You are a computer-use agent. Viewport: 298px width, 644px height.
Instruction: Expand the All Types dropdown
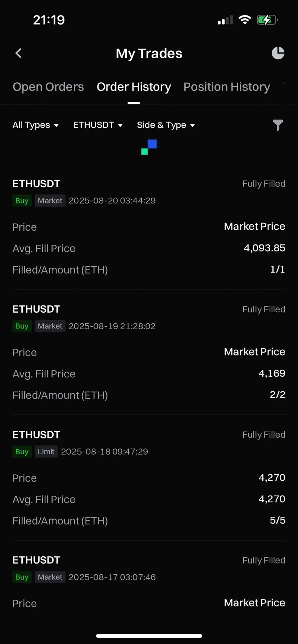(35, 125)
